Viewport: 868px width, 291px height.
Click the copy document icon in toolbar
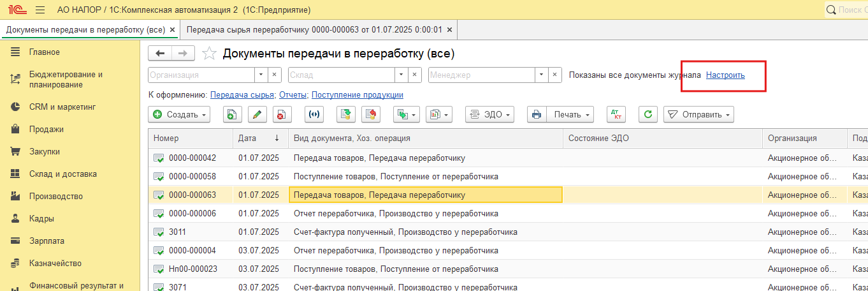click(232, 115)
